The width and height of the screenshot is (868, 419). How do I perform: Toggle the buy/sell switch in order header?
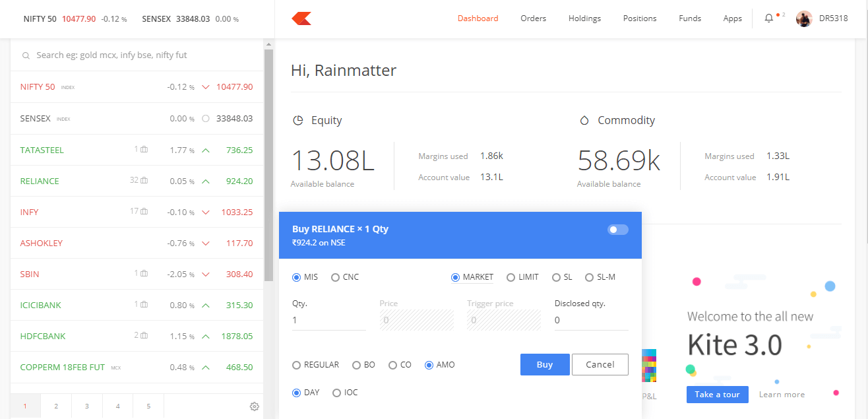[x=618, y=230]
